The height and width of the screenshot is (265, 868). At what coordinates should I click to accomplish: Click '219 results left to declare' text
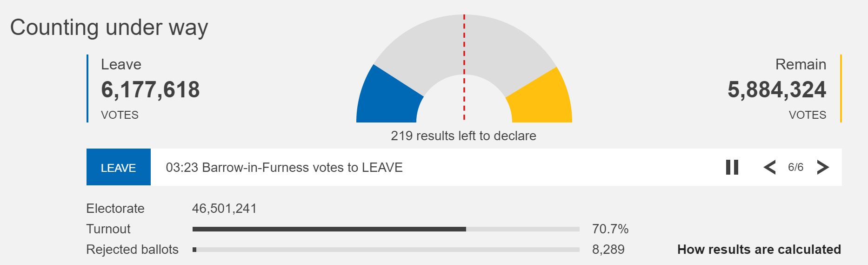(x=463, y=136)
